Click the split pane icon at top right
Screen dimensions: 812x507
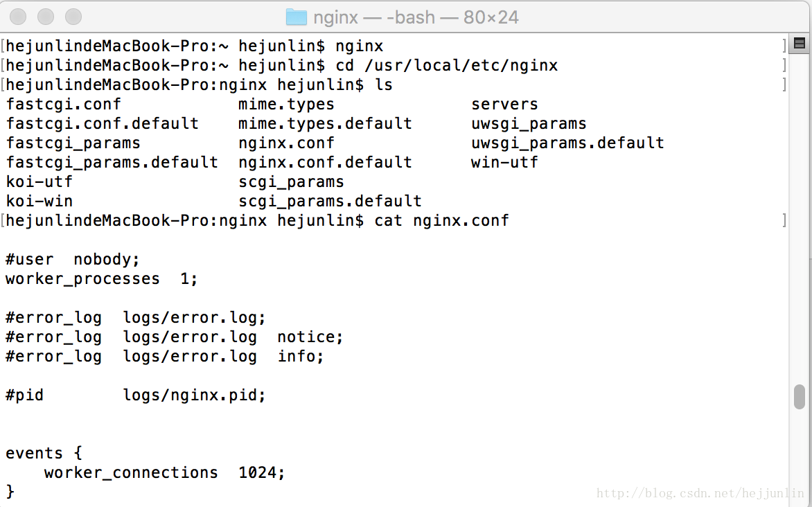(x=799, y=44)
